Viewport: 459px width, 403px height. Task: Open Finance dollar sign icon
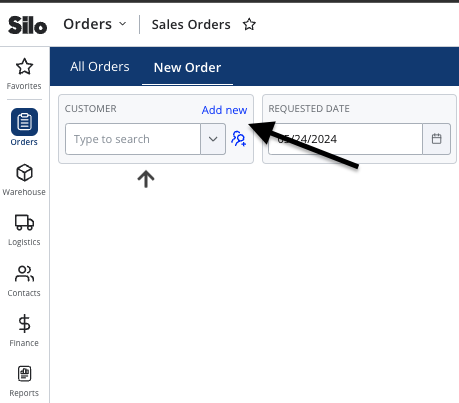(24, 323)
